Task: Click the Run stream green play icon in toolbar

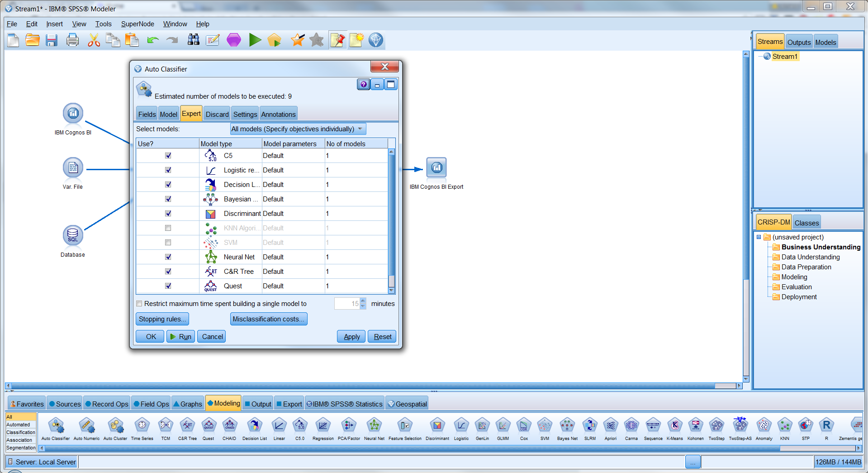Action: [x=255, y=40]
